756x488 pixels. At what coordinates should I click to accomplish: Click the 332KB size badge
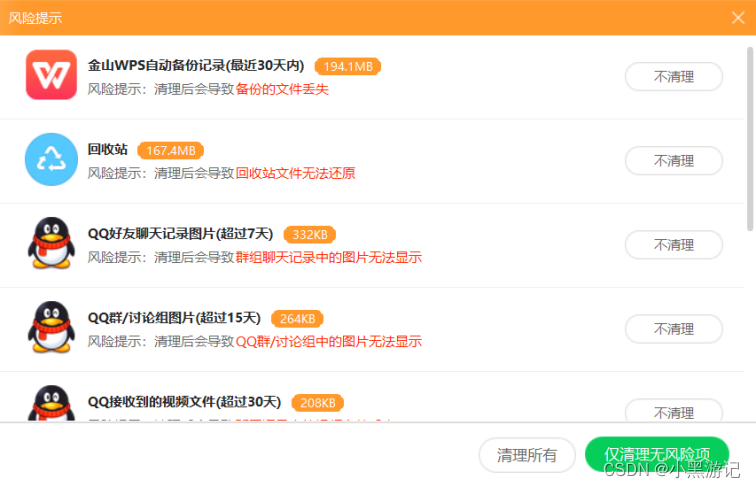310,234
